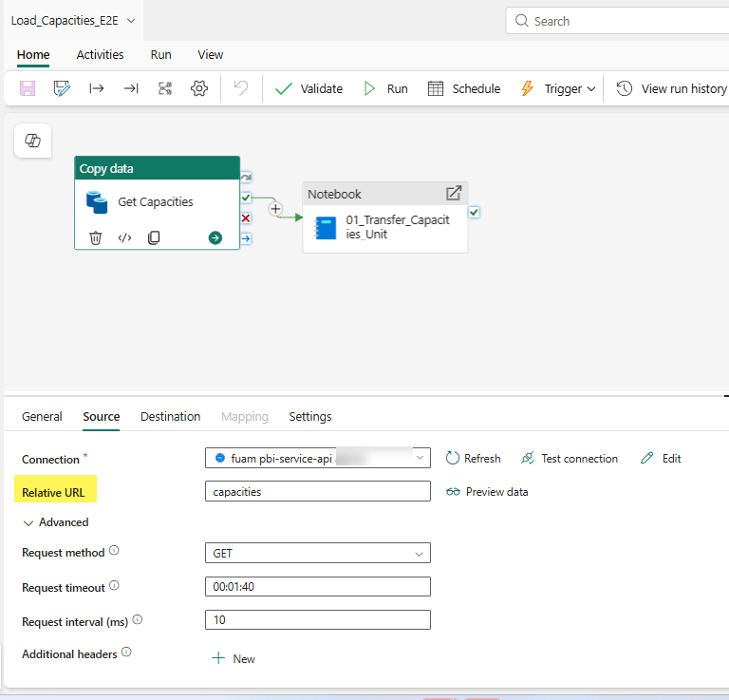Click the Relative URL input field
This screenshot has height=700, width=729.
[317, 492]
